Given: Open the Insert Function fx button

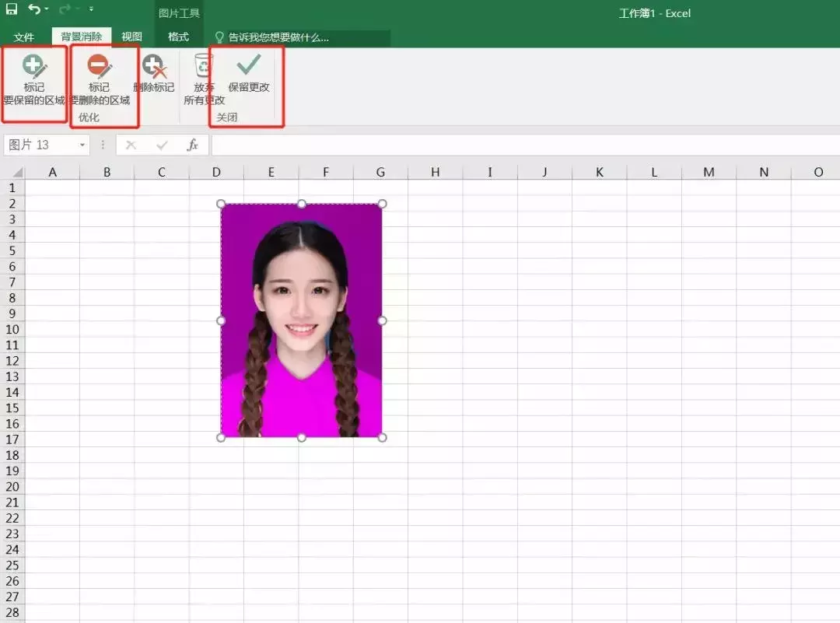Looking at the screenshot, I should [x=192, y=145].
